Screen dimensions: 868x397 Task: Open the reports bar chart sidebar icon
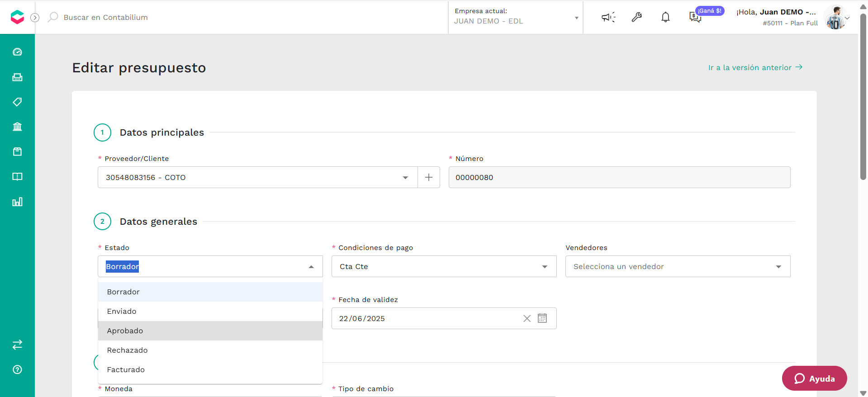17,202
